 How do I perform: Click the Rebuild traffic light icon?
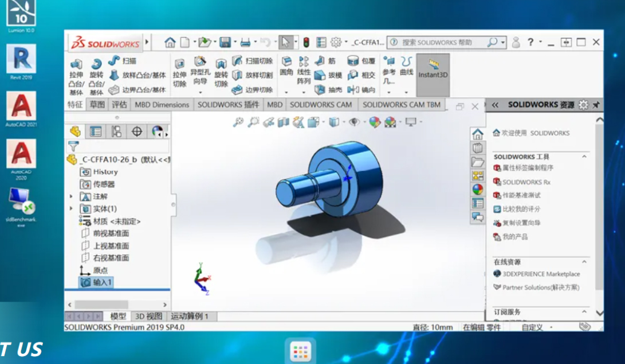point(306,42)
